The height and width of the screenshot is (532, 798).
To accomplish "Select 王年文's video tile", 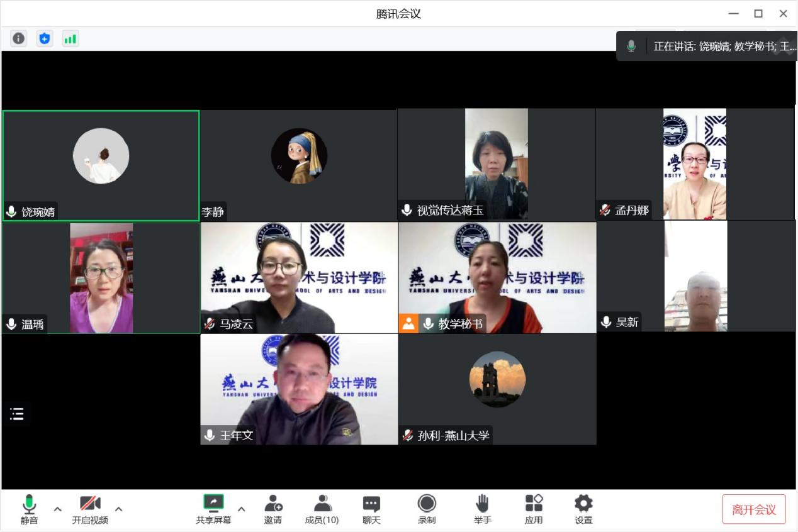I will (299, 389).
